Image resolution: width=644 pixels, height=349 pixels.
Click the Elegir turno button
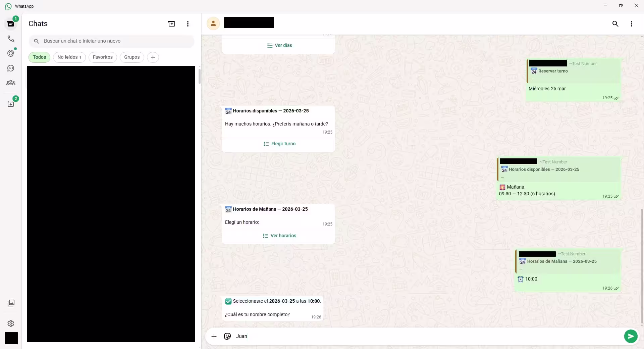pos(279,144)
